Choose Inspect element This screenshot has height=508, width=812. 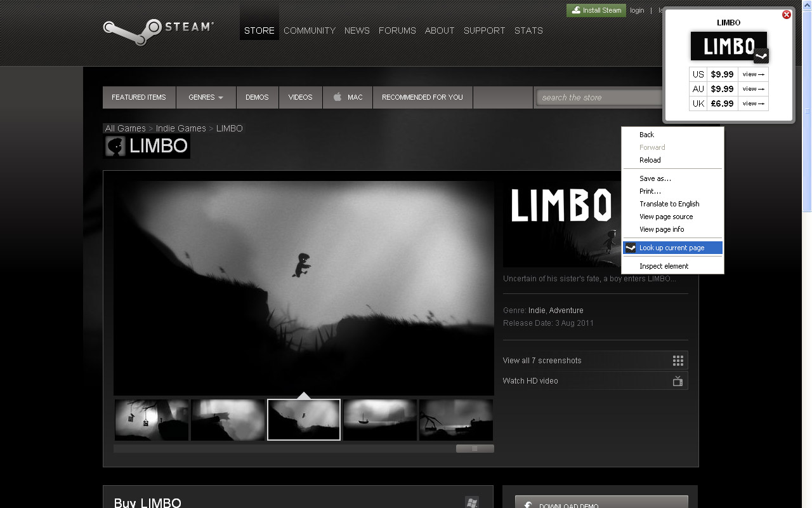672,266
